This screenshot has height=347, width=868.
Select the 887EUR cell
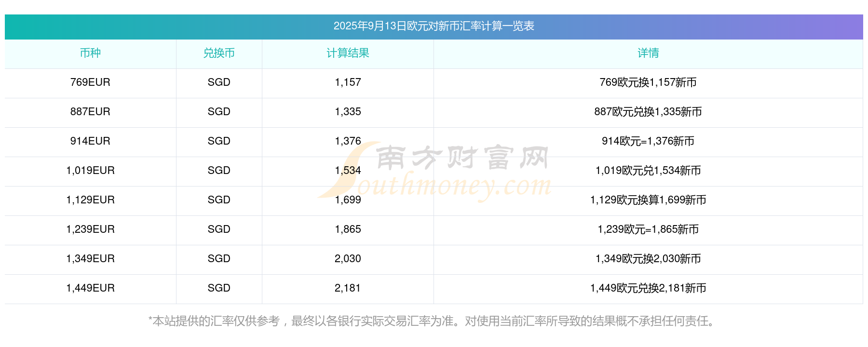90,112
